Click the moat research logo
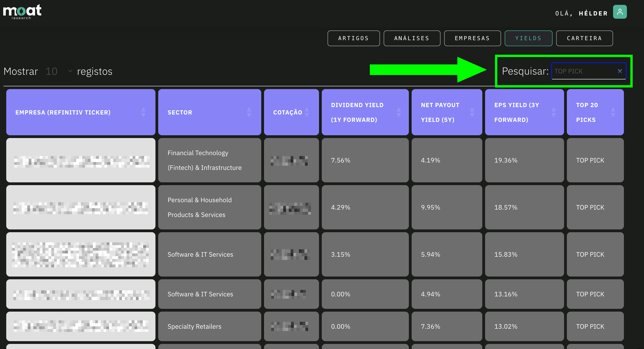 click(22, 12)
